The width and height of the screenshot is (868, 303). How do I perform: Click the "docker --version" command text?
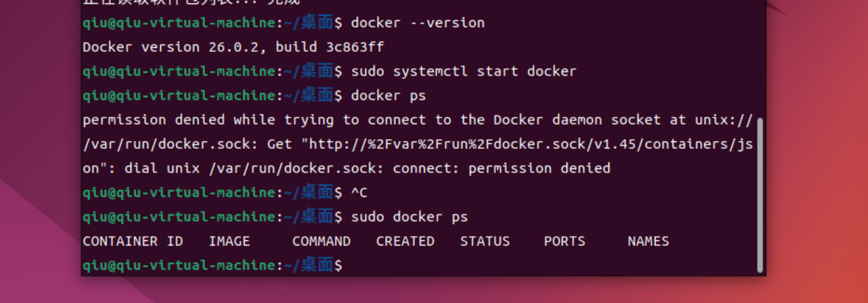click(x=418, y=23)
